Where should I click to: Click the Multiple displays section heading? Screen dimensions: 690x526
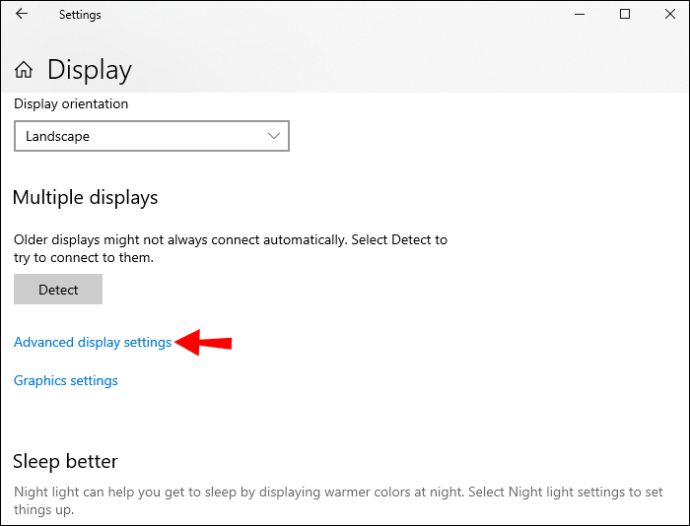tap(85, 197)
